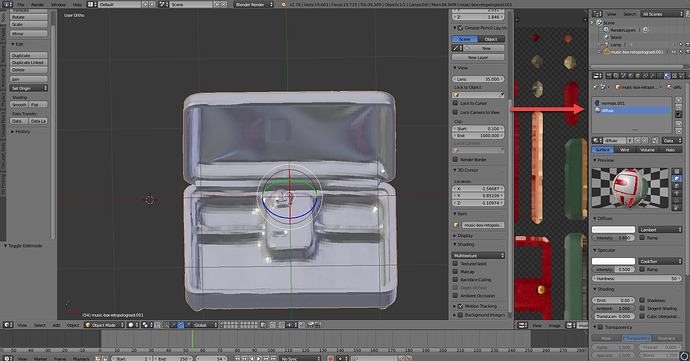Switch to the Halo material type tab
Screen dimensions: 690x361
[670, 150]
